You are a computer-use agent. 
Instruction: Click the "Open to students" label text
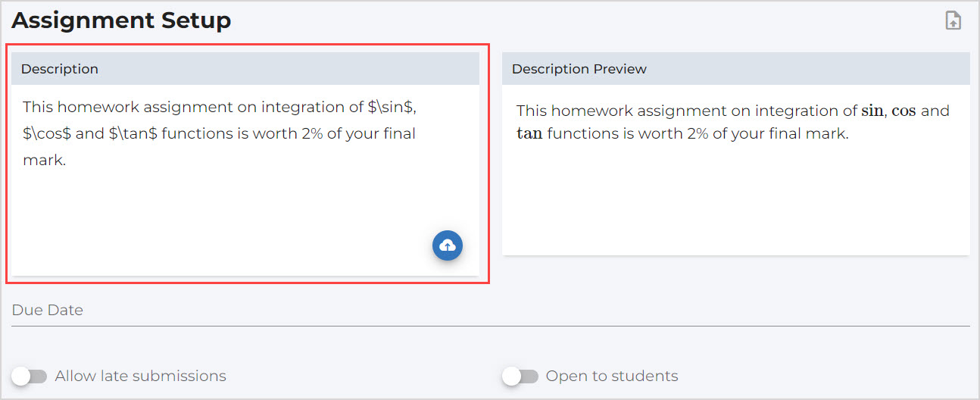click(x=611, y=377)
